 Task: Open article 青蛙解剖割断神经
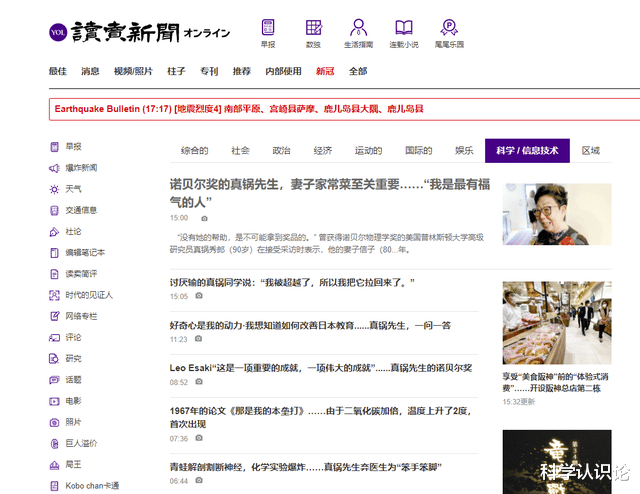(306, 467)
